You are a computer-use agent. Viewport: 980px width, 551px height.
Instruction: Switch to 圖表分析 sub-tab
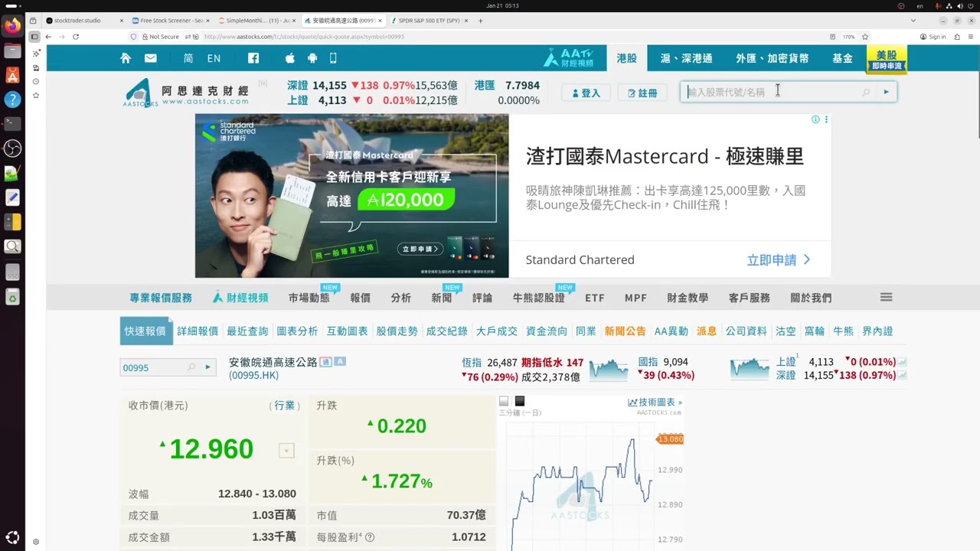coord(297,331)
